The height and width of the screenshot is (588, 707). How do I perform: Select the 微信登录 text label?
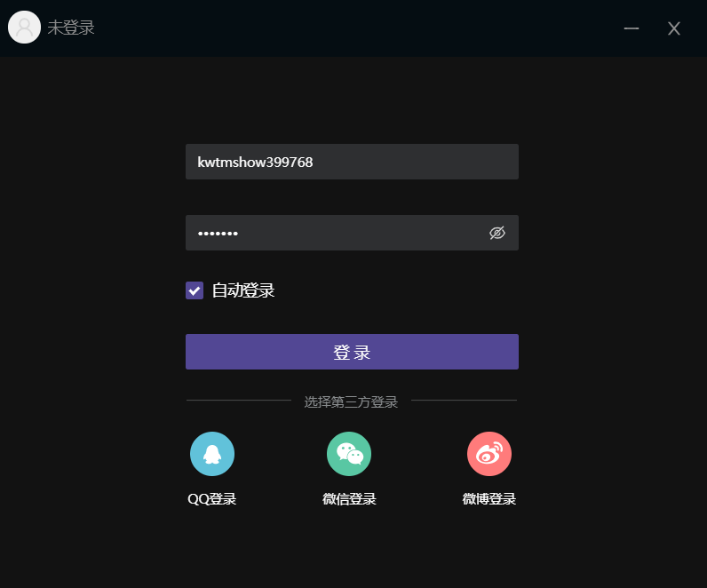coord(349,498)
